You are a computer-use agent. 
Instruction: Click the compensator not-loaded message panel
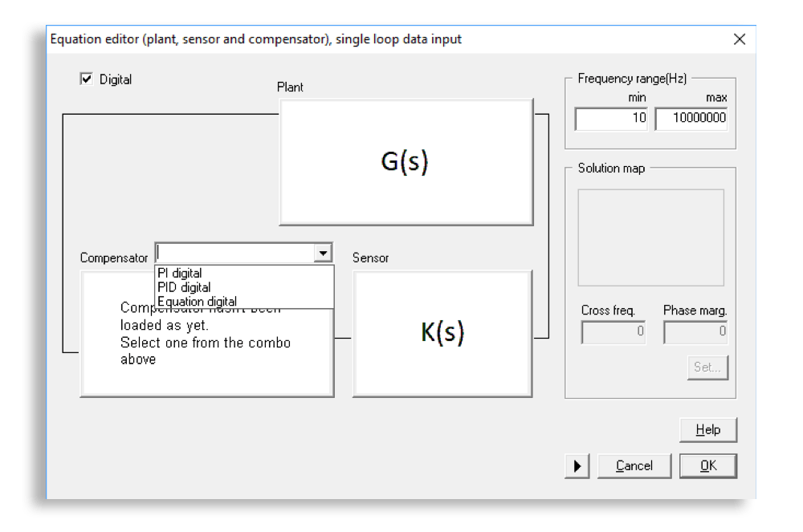tap(206, 353)
